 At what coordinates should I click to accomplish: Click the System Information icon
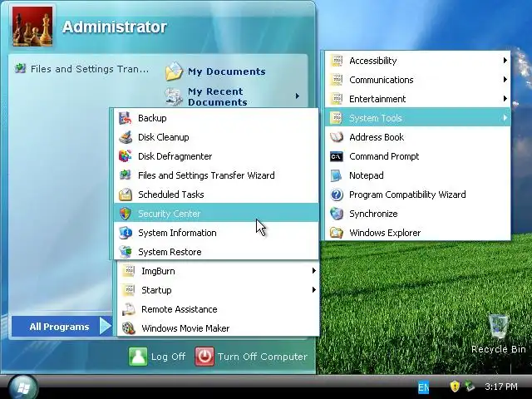click(x=126, y=233)
